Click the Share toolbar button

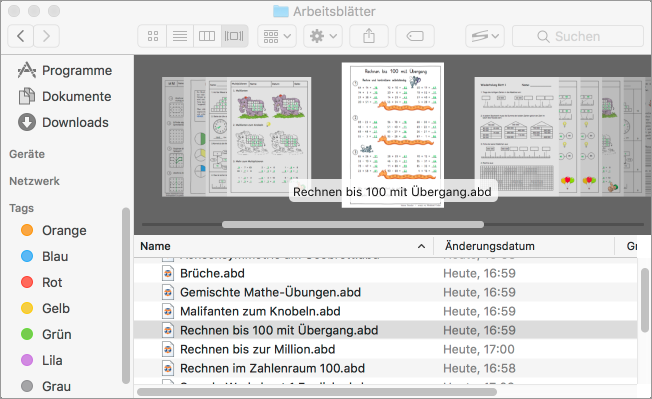(369, 36)
